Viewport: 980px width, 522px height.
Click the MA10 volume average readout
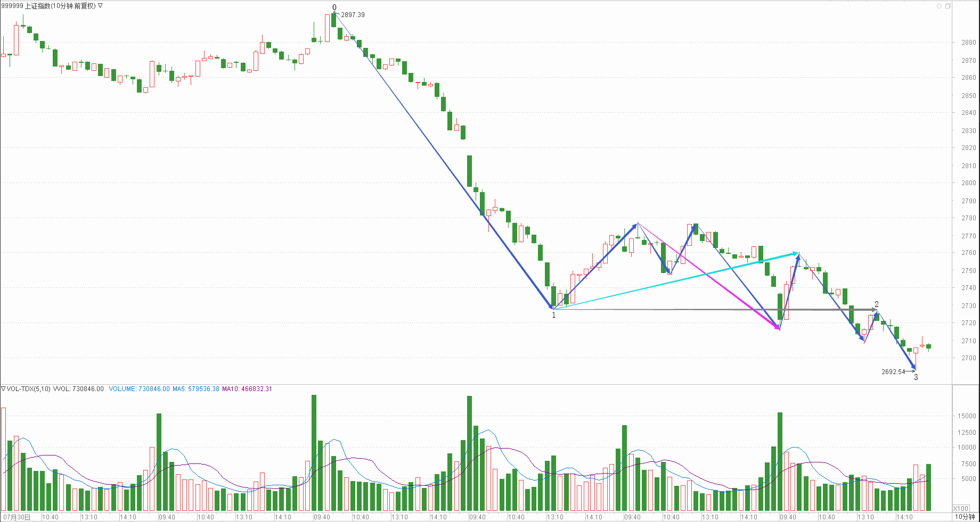coord(247,389)
